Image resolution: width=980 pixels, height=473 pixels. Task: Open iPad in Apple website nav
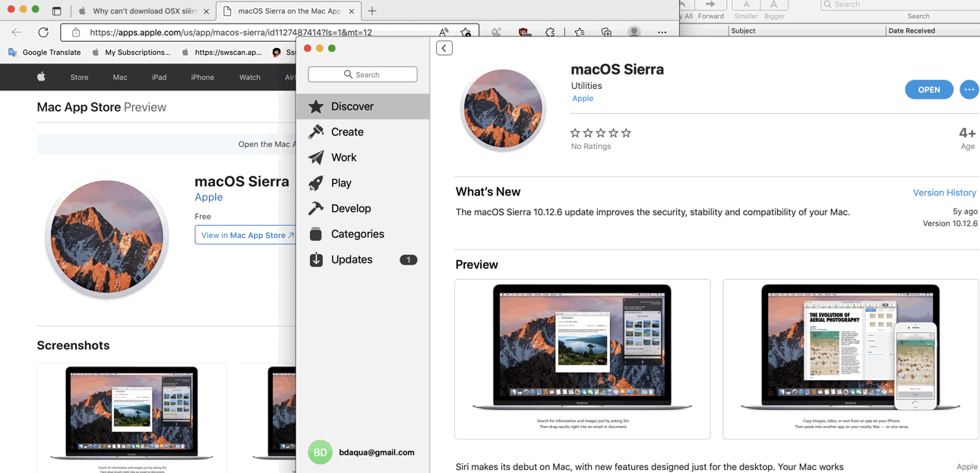click(x=159, y=78)
